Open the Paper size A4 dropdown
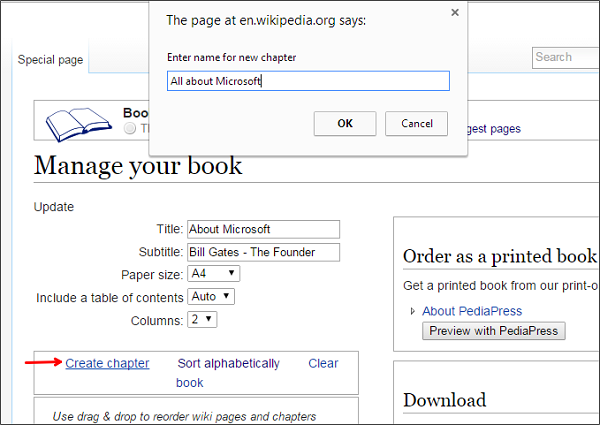Viewport: 600px width, 425px height. click(x=214, y=274)
